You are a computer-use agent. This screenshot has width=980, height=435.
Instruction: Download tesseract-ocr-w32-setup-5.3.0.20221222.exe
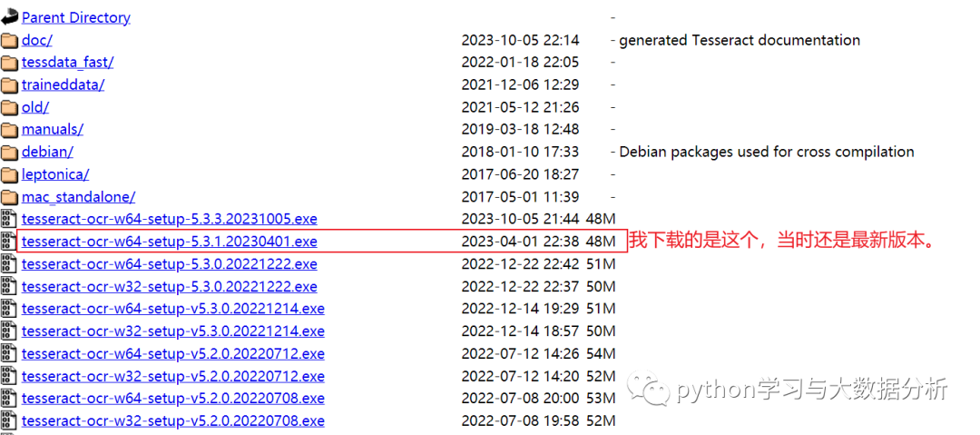pos(170,287)
